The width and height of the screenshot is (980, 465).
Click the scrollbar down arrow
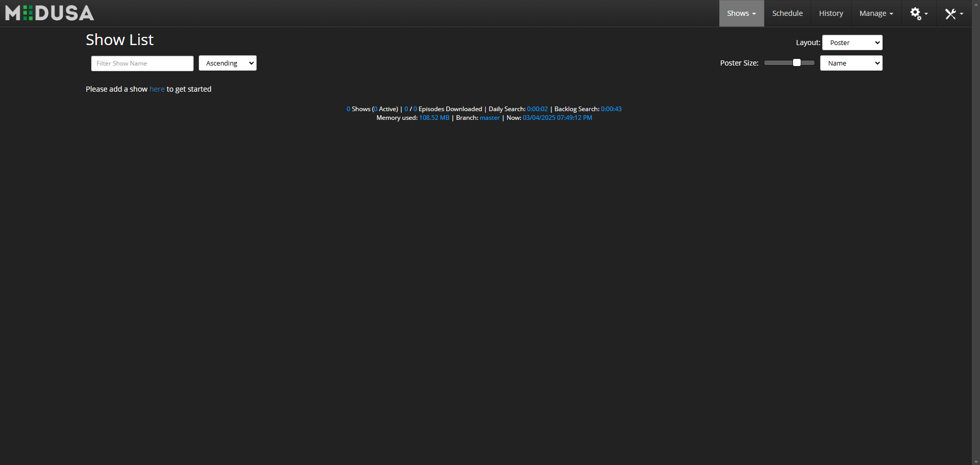pos(975,461)
